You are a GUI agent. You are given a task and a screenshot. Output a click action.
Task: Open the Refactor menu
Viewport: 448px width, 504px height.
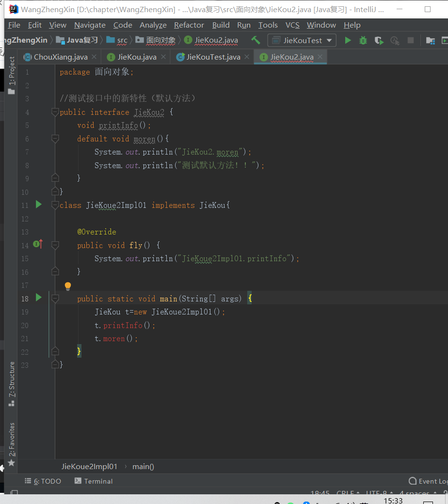tap(189, 25)
